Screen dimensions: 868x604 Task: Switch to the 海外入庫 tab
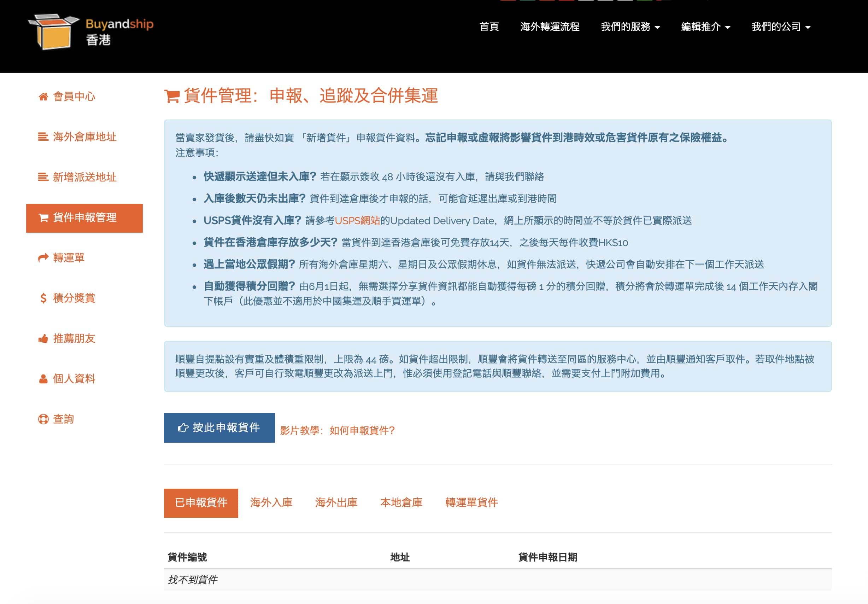(x=271, y=503)
